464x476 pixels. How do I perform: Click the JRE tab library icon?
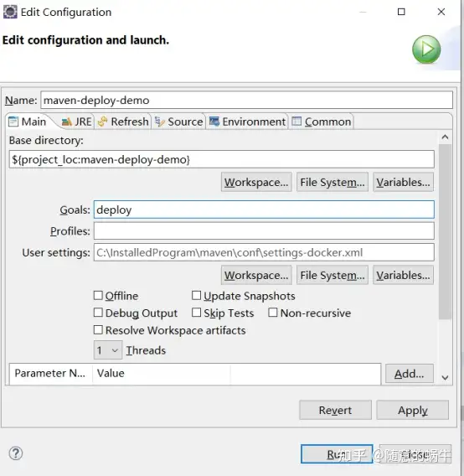(x=66, y=122)
